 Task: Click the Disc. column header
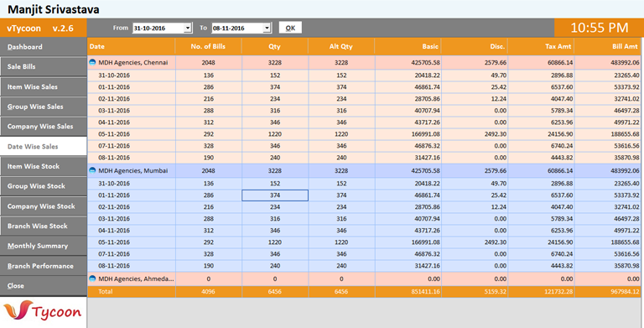(475, 47)
